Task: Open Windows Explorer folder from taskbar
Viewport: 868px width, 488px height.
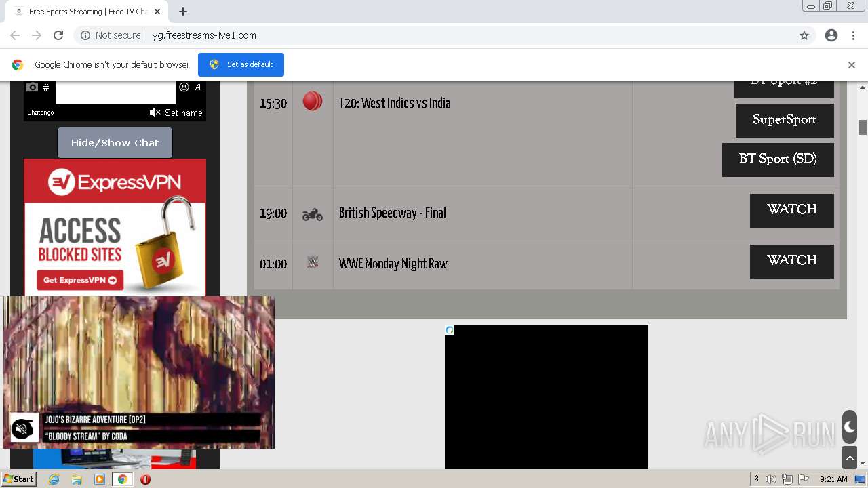Action: [x=77, y=479]
